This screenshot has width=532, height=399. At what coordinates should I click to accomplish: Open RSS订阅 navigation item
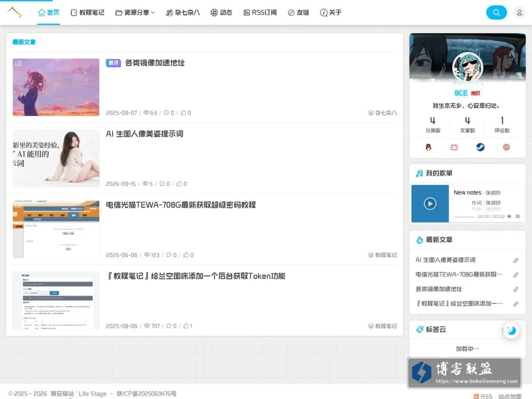(260, 12)
